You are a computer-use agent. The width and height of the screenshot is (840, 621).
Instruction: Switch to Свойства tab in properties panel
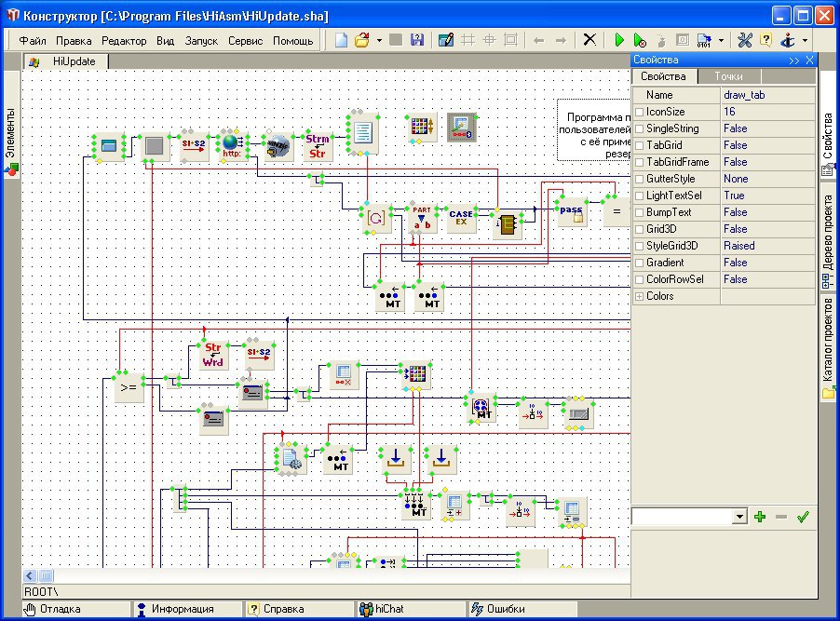663,76
